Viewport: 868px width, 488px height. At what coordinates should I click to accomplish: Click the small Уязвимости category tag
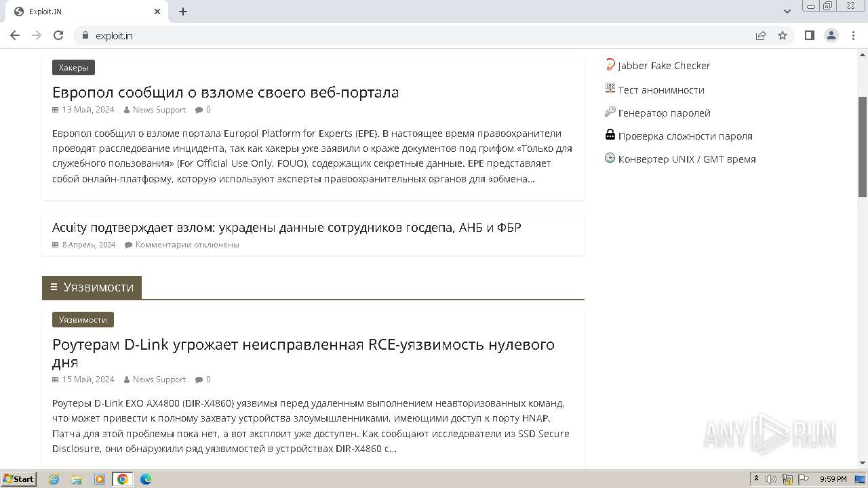(x=83, y=320)
